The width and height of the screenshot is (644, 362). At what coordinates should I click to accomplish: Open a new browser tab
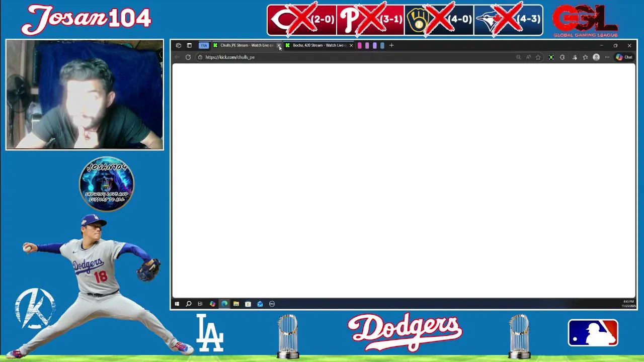click(x=391, y=45)
